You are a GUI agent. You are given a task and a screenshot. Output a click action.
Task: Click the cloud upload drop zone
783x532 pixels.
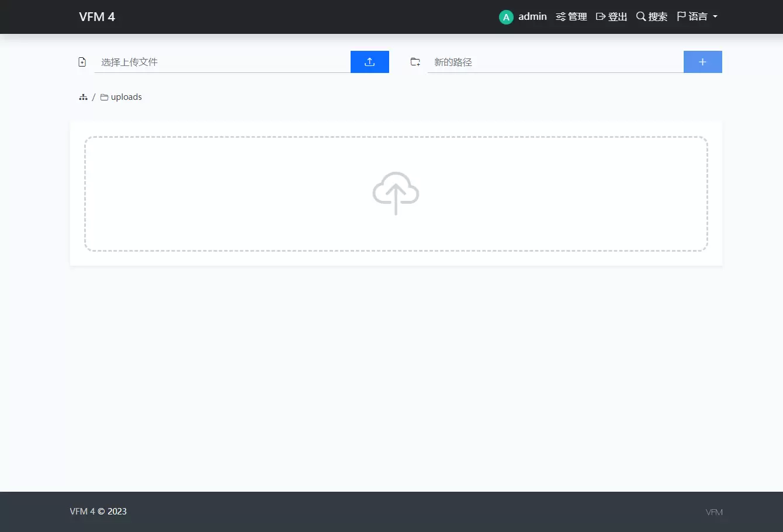coord(396,194)
